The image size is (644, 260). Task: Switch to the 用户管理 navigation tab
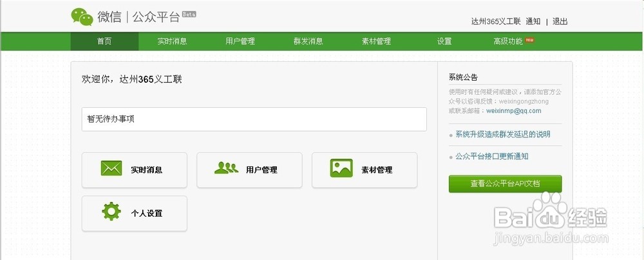(x=240, y=41)
